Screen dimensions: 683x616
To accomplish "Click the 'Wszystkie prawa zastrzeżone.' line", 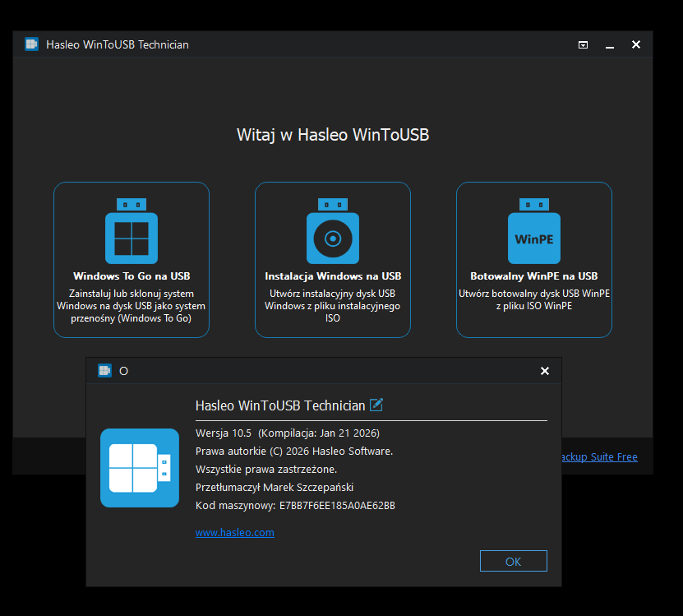I will point(266,469).
